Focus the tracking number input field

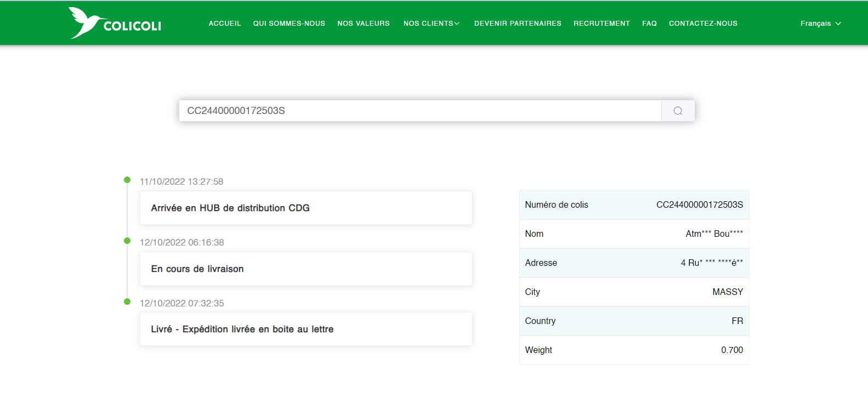419,111
